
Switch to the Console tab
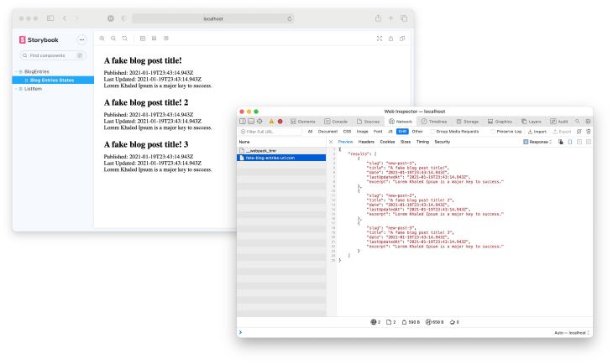point(335,122)
